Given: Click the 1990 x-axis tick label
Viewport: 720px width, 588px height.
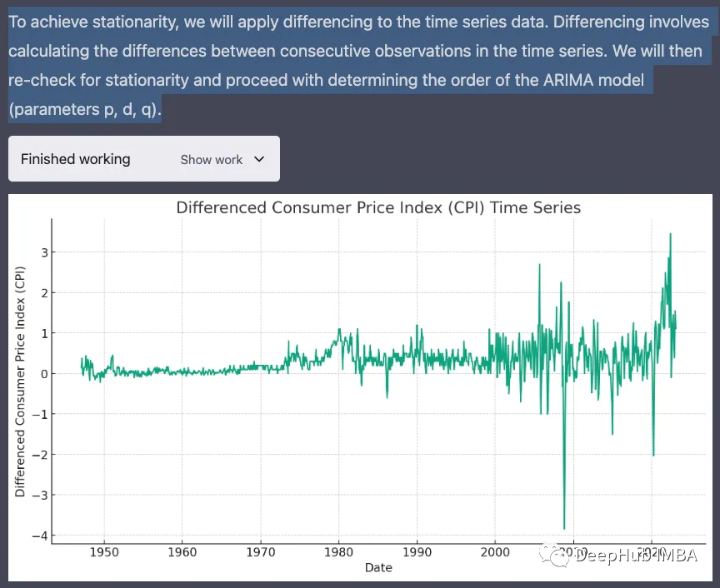Looking at the screenshot, I should click(417, 551).
